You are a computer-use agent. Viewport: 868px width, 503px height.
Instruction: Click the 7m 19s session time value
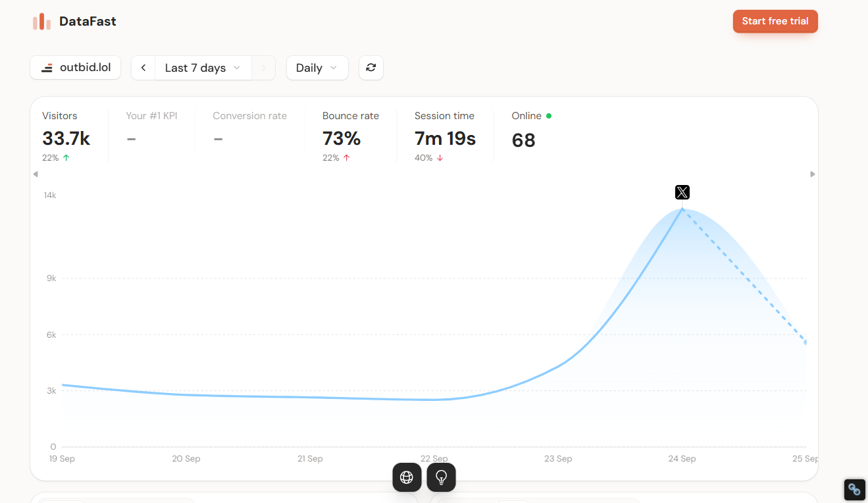pyautogui.click(x=445, y=138)
